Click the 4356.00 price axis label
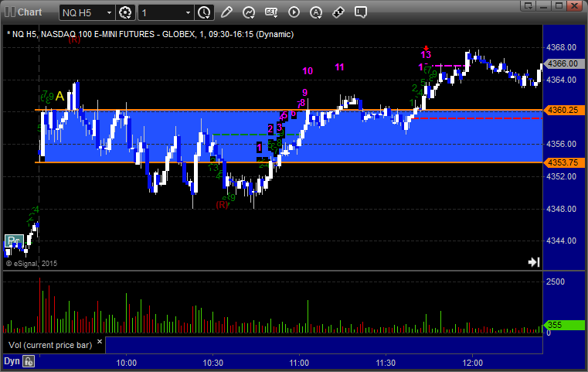The width and height of the screenshot is (588, 372). click(562, 144)
